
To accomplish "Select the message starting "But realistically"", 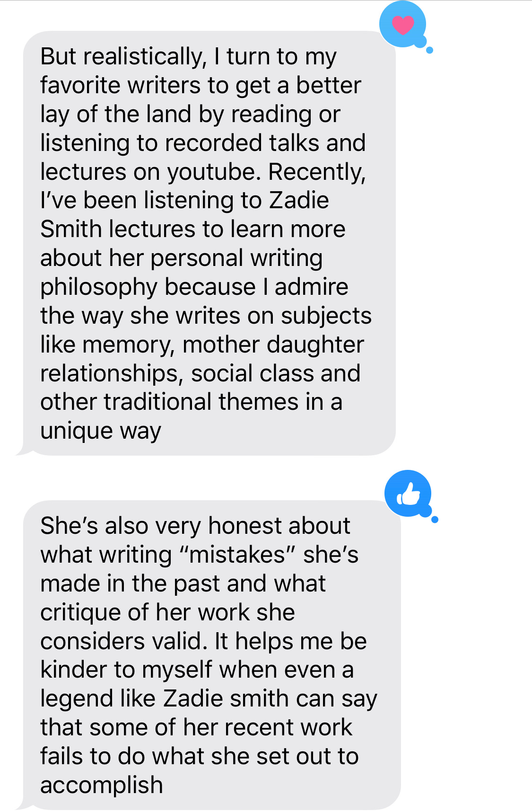I will coord(209,243).
